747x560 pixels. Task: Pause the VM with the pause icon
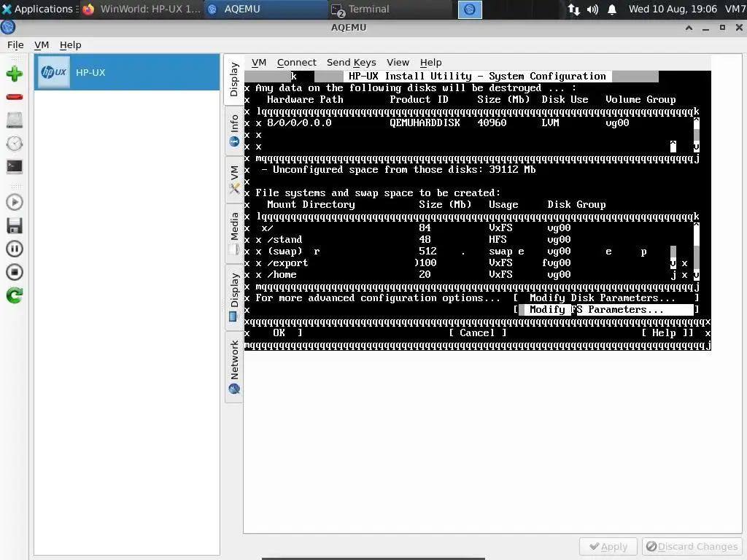15,249
